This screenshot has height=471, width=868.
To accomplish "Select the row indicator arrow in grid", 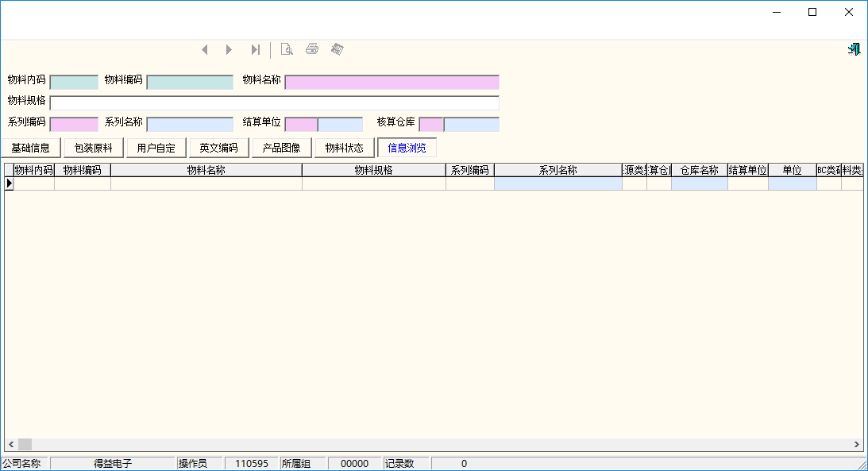I will pos(10,183).
